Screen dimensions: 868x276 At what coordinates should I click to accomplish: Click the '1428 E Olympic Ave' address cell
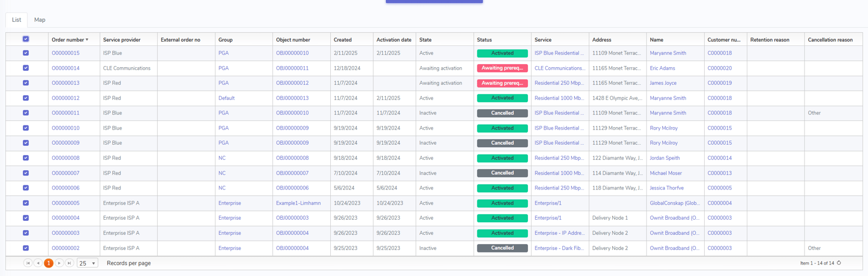[617, 98]
